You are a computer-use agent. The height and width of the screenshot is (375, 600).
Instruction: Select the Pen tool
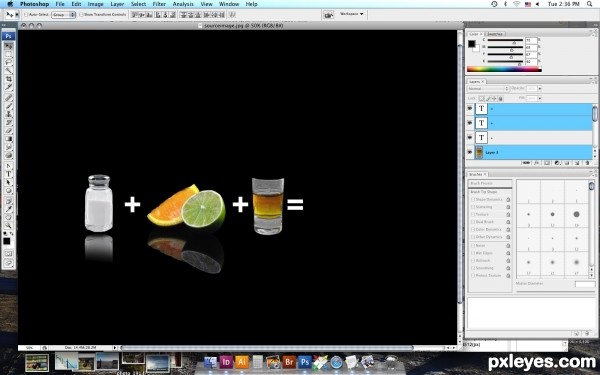point(8,166)
